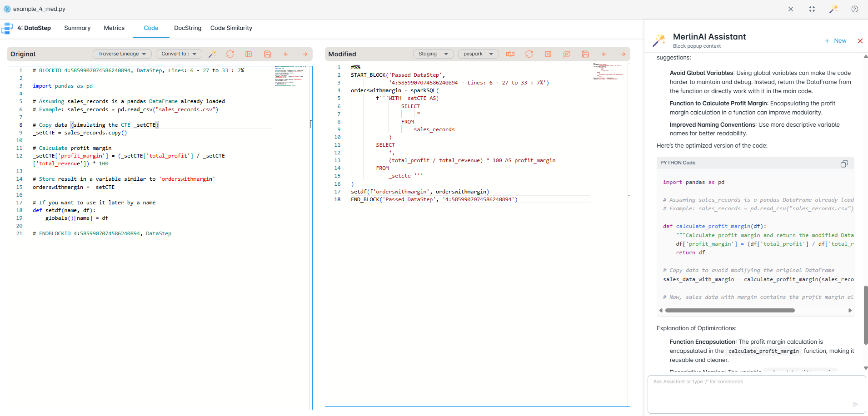Viewport: 868px width, 416px height.
Task: Open the compare blocks icon in Modified panel
Action: point(510,54)
